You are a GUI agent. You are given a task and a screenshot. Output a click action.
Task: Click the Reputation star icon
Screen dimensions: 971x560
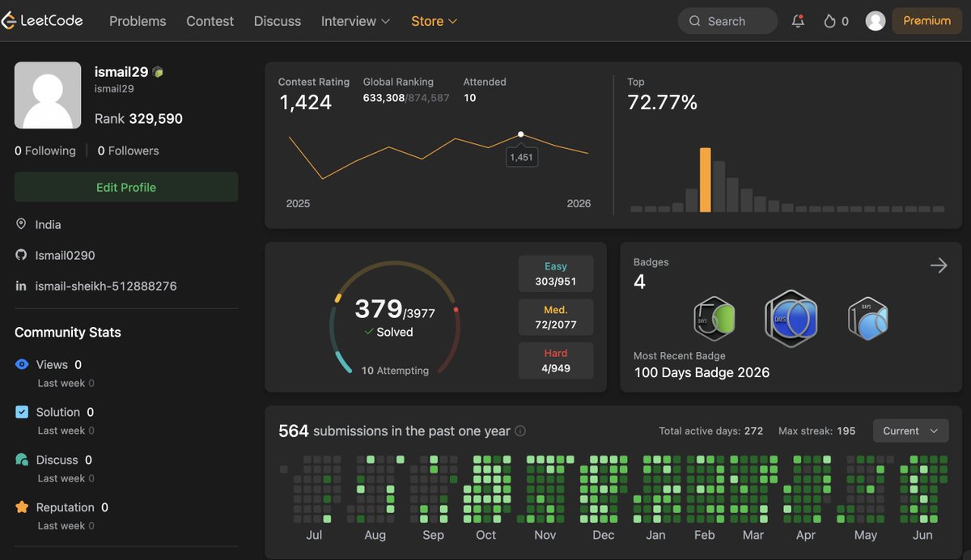point(22,507)
